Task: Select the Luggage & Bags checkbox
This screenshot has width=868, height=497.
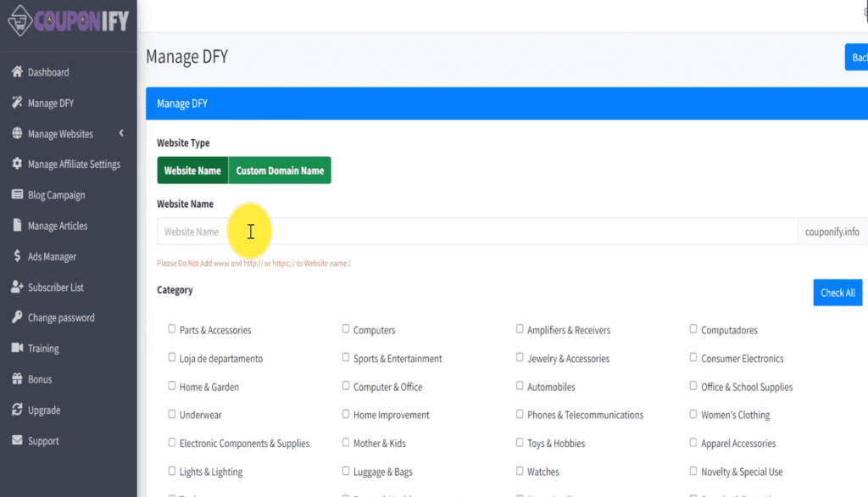Action: pyautogui.click(x=346, y=471)
